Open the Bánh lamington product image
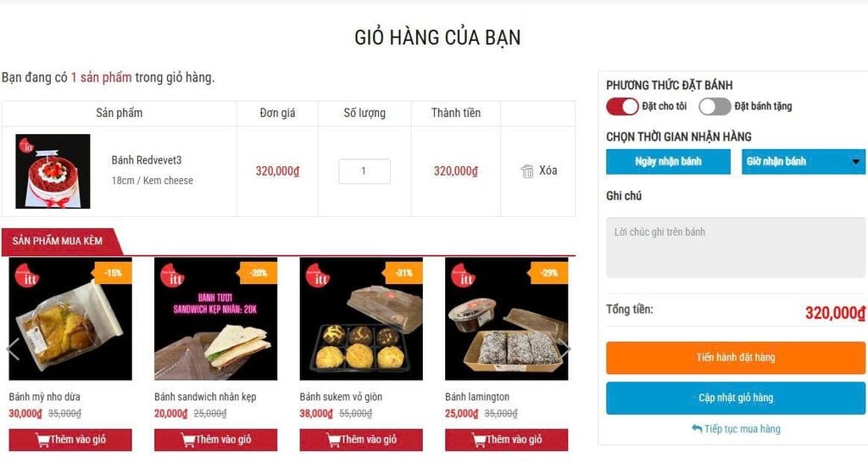Viewport: 868px width, 469px height. click(x=507, y=318)
